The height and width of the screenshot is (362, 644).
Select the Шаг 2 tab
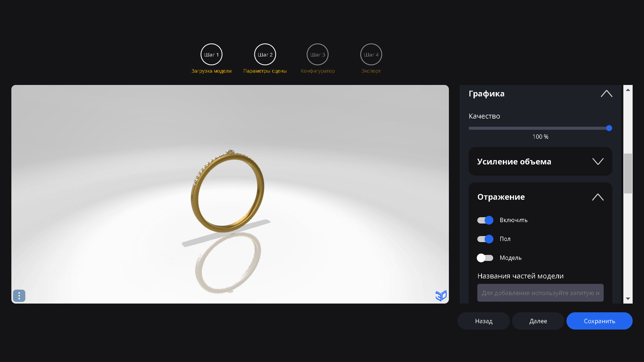tap(265, 54)
